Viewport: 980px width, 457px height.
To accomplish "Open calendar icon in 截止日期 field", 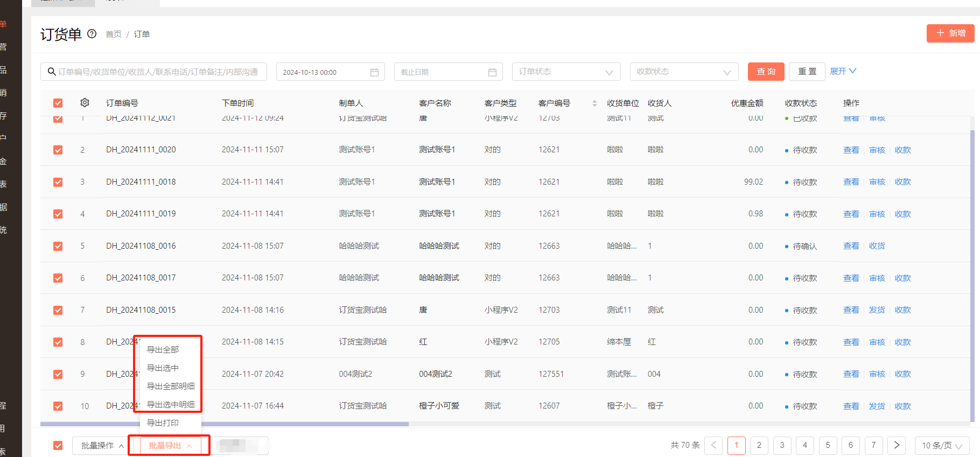I will click(492, 72).
